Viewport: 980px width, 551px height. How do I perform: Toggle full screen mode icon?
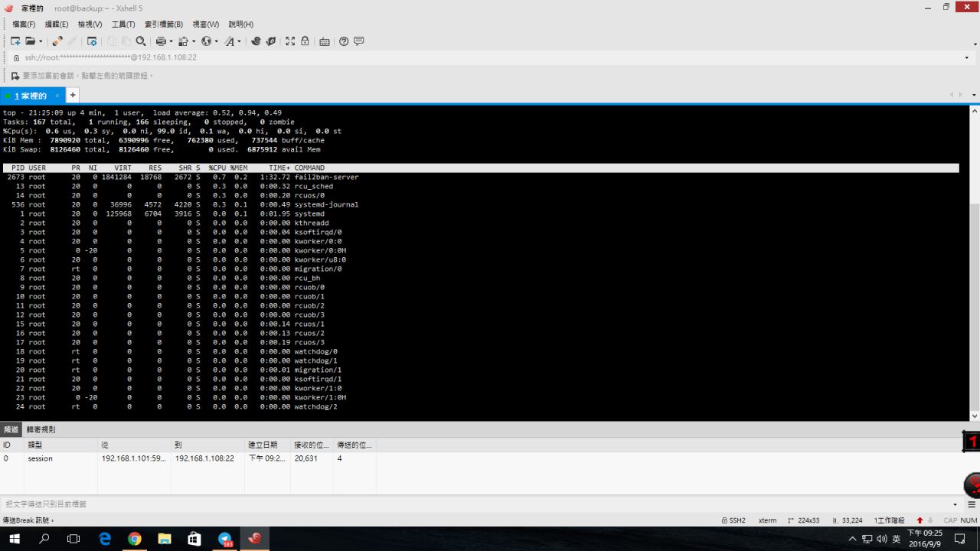coord(290,41)
